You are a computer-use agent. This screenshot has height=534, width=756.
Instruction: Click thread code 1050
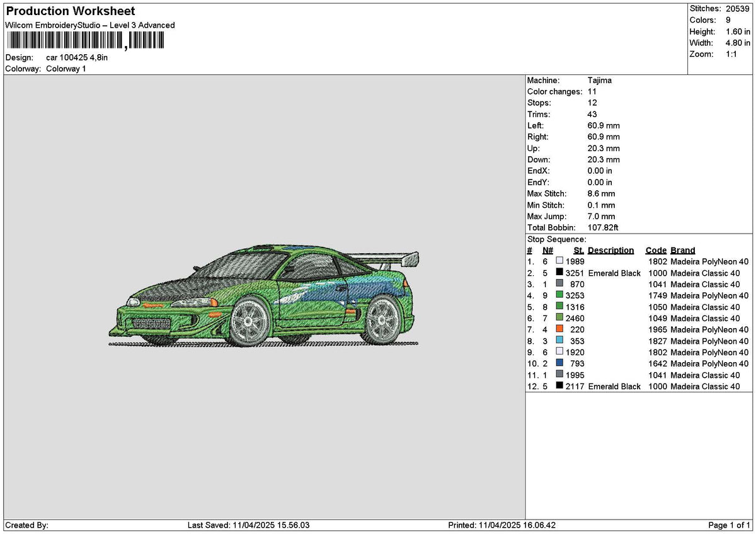657,307
